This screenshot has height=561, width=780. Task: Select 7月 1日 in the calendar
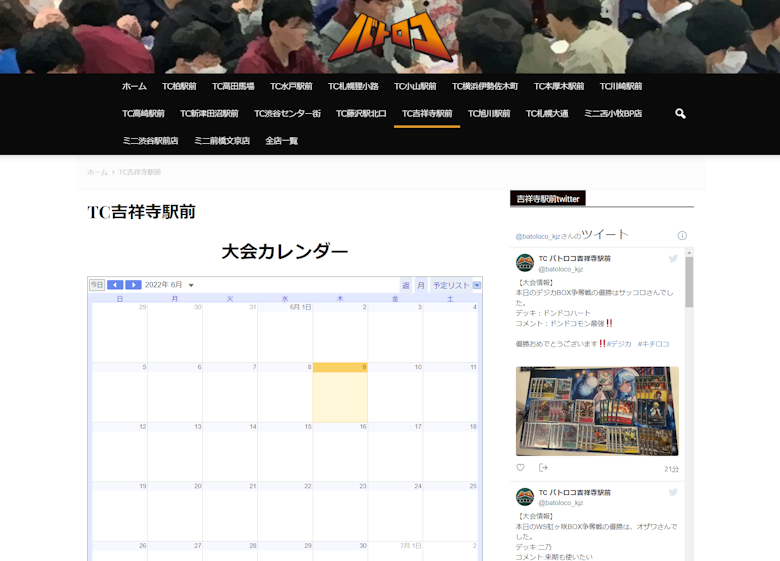pyautogui.click(x=395, y=551)
